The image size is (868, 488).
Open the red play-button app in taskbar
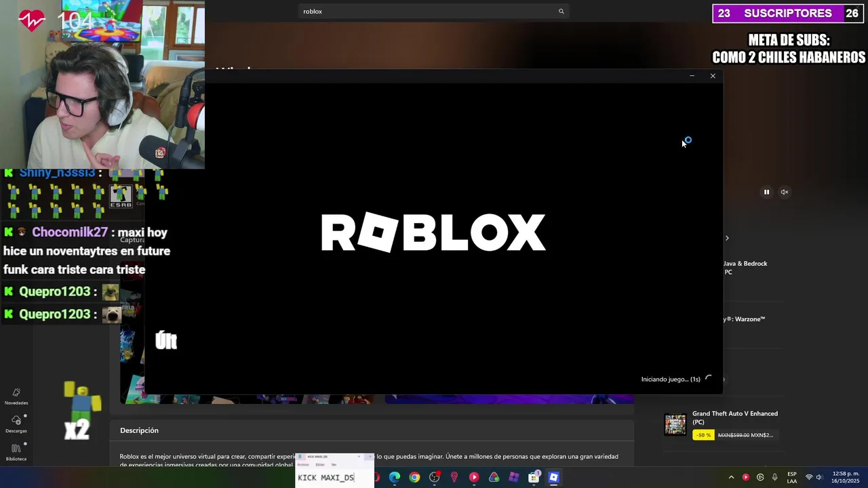click(x=474, y=477)
